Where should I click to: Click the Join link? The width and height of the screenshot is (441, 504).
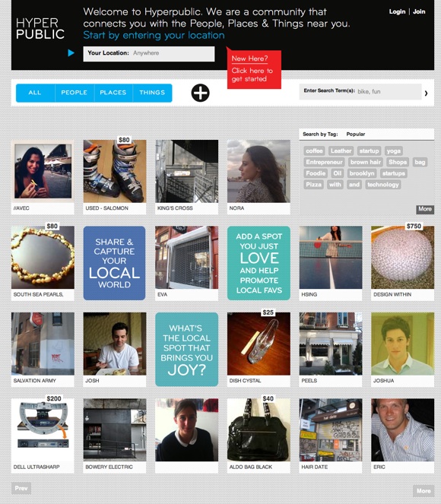coord(419,11)
